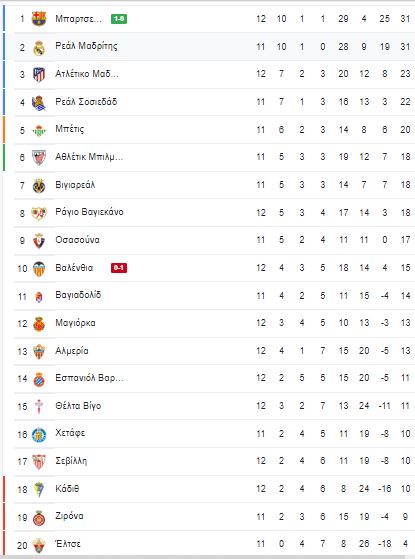415x559 pixels.
Task: Select the Atlético Madrid crest icon
Action: (x=39, y=75)
